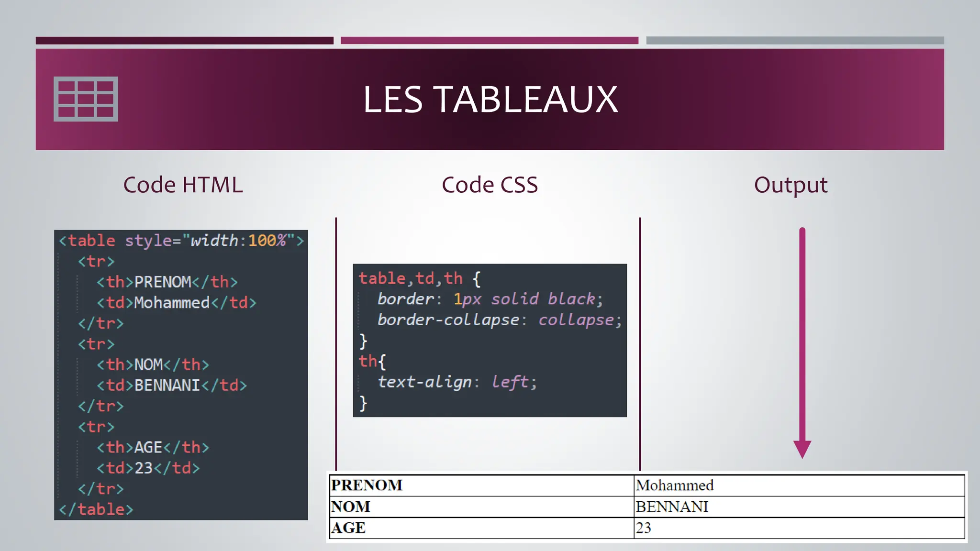
Task: Click the <td>23</td> code line
Action: click(148, 468)
